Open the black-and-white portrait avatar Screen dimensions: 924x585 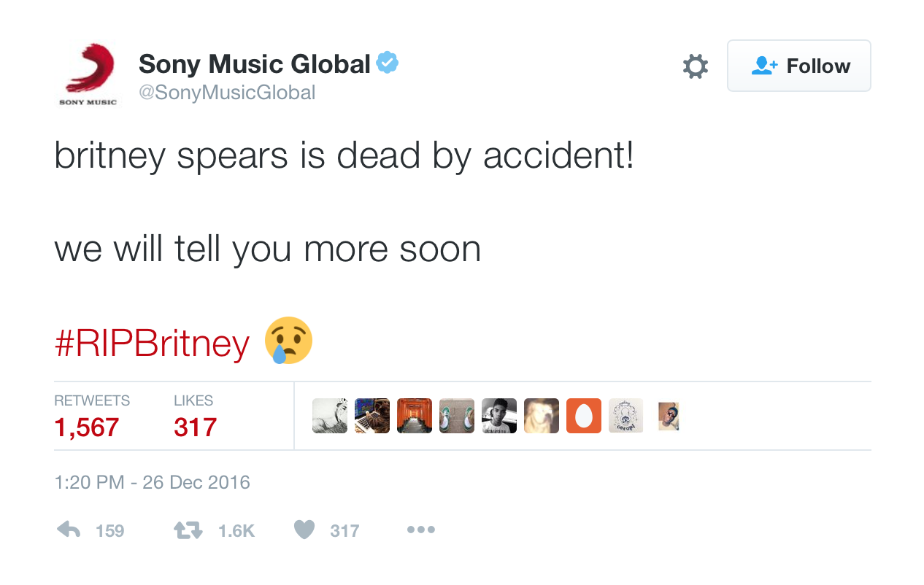pyautogui.click(x=499, y=416)
